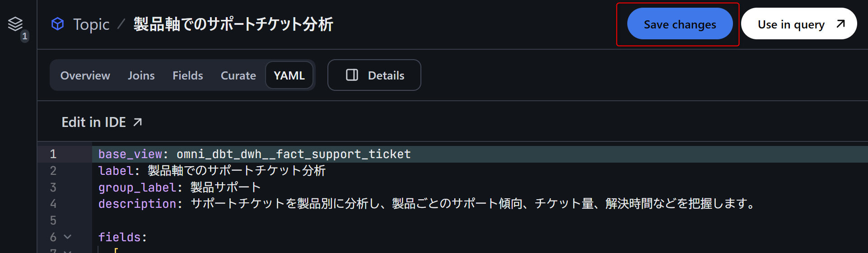
Task: Open the Use in query button
Action: pos(791,24)
